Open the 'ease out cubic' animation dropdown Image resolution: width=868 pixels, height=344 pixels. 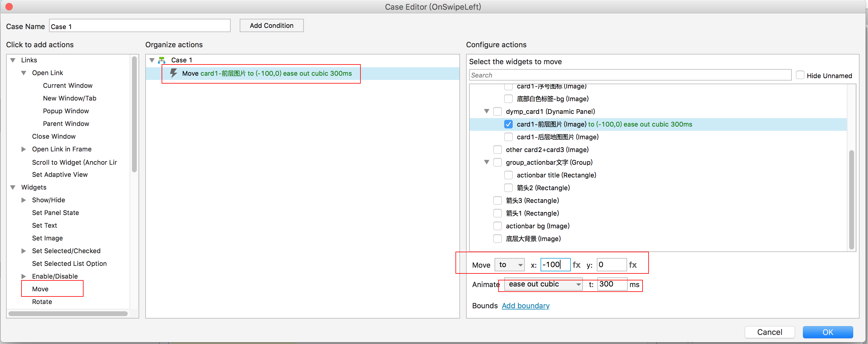pos(543,284)
